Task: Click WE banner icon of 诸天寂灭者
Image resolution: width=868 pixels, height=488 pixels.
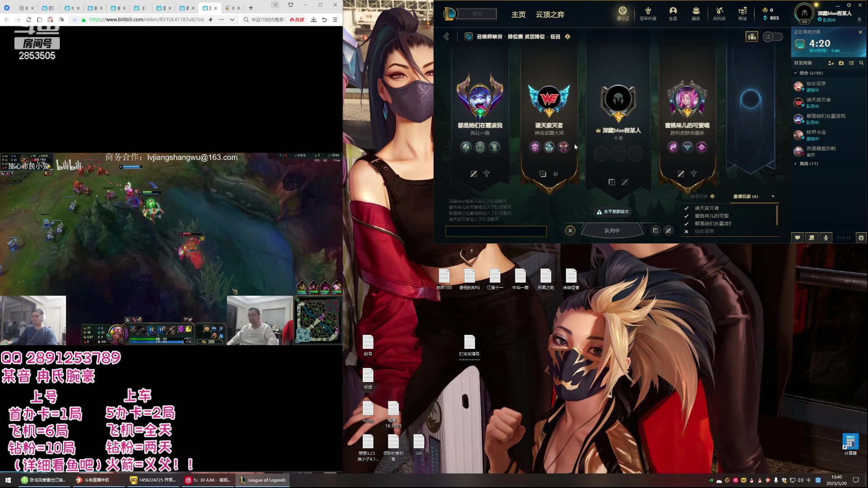Action: tap(549, 99)
